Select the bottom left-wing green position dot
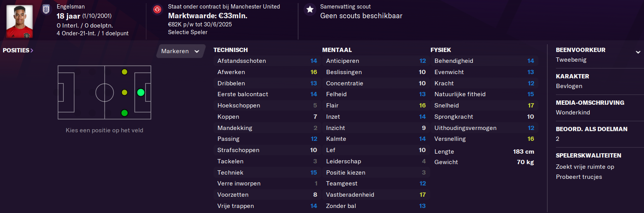Image resolution: width=644 pixels, height=213 pixels. (125, 113)
